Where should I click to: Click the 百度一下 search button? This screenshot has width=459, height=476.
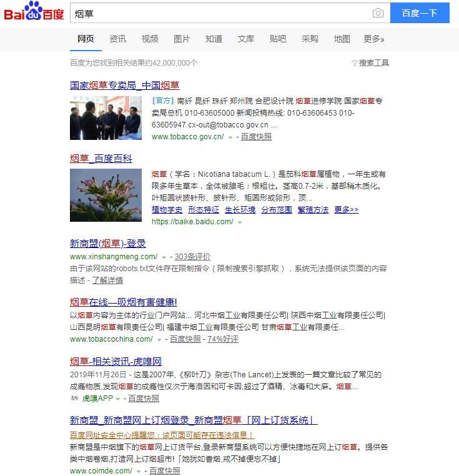420,13
